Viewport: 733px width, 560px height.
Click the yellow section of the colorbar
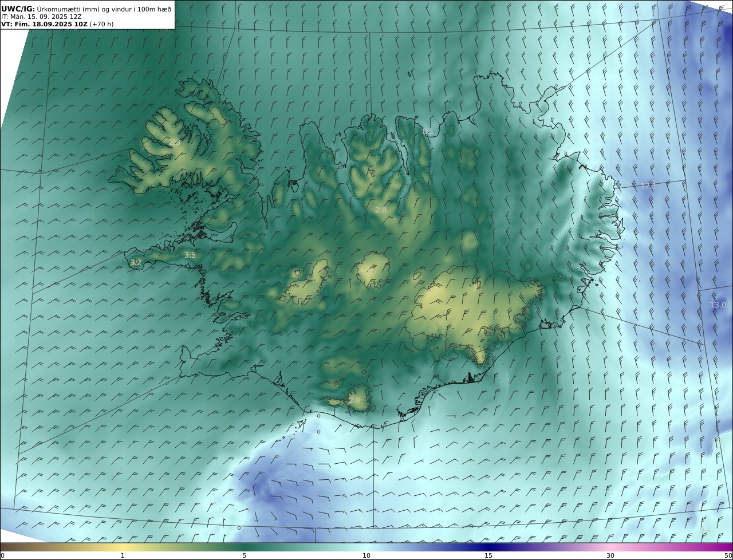coord(123,547)
